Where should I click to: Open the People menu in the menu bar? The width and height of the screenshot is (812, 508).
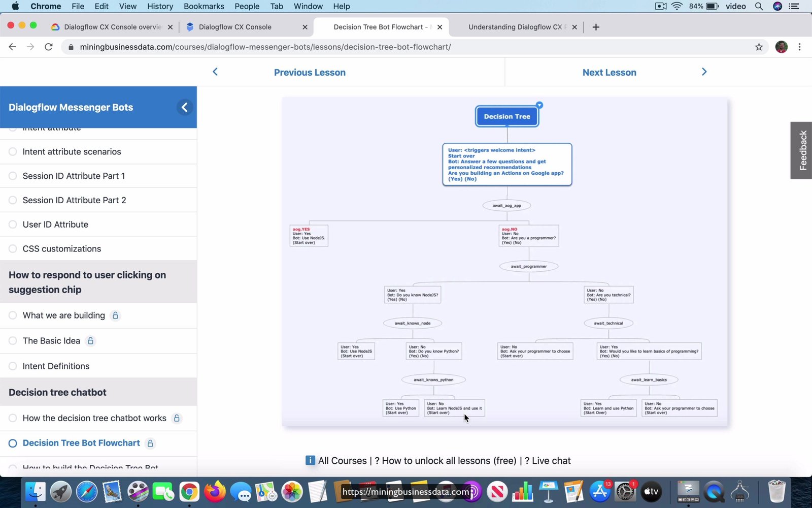(x=247, y=6)
